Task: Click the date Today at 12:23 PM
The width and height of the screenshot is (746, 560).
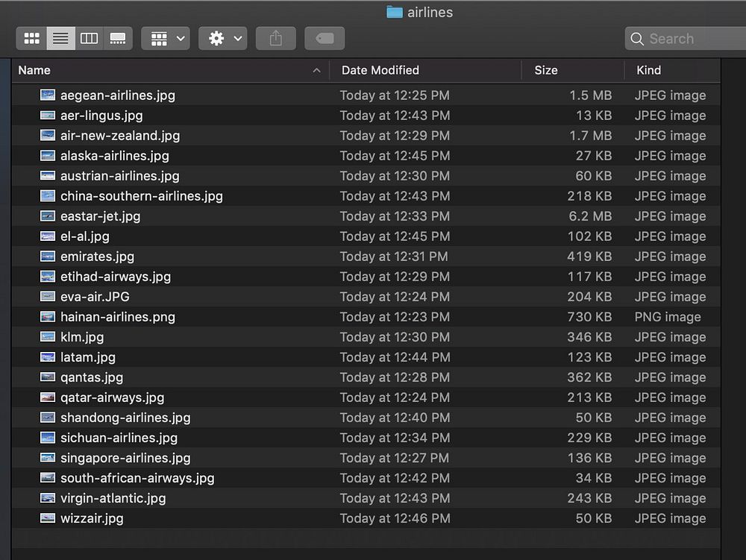Action: coord(395,317)
